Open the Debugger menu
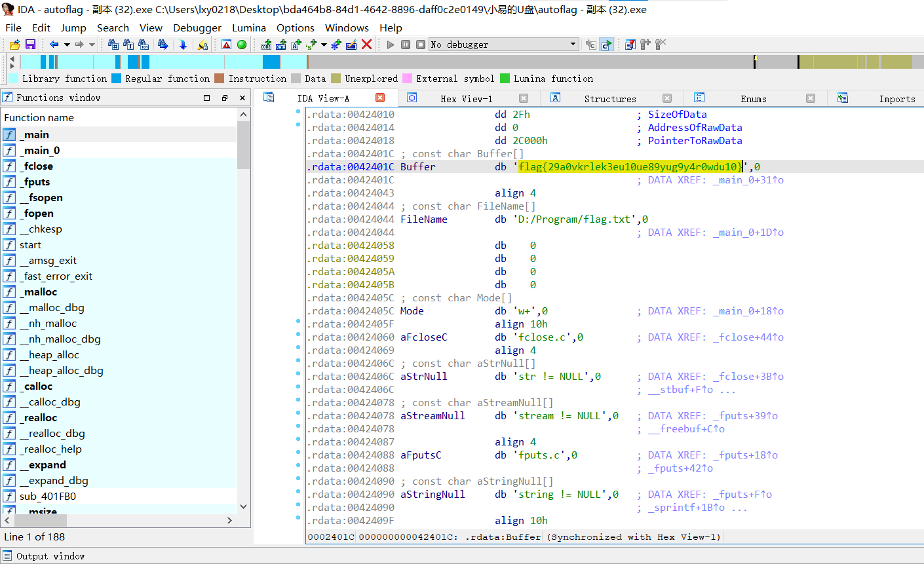Screen dimensions: 924x564 (x=197, y=28)
